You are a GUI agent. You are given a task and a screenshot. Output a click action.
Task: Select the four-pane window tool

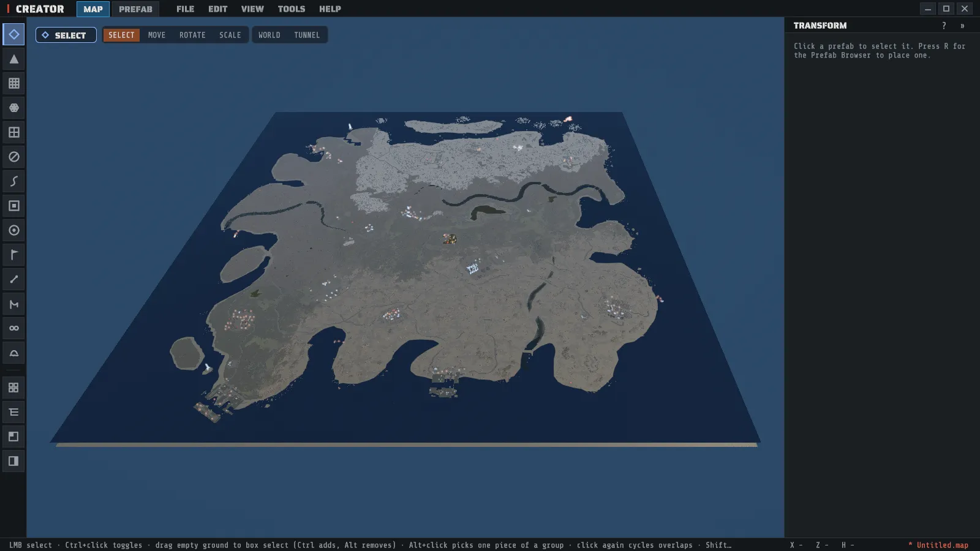(13, 132)
